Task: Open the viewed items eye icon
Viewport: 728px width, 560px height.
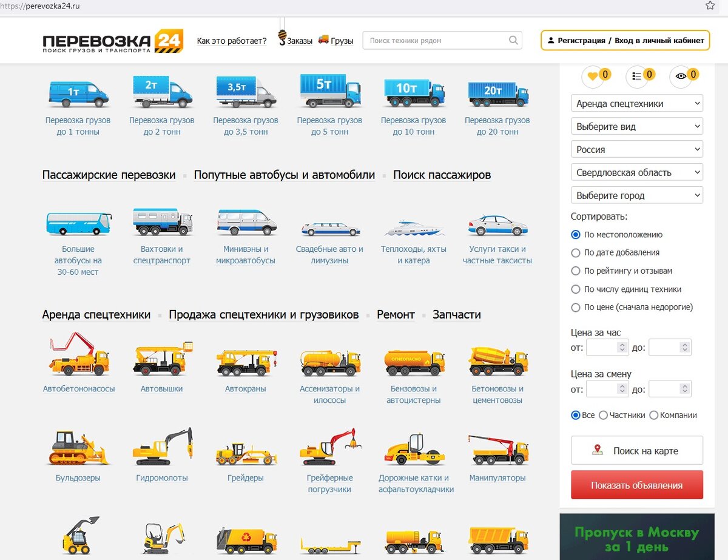Action: 684,76
